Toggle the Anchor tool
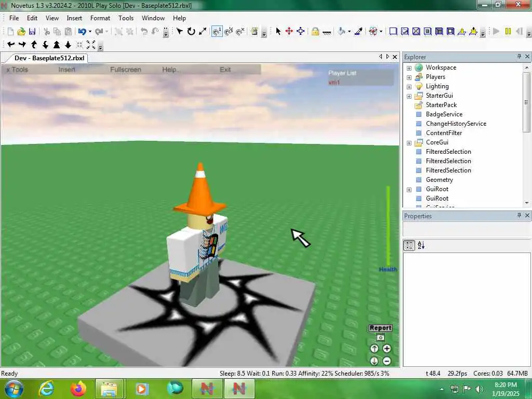 [x=327, y=32]
